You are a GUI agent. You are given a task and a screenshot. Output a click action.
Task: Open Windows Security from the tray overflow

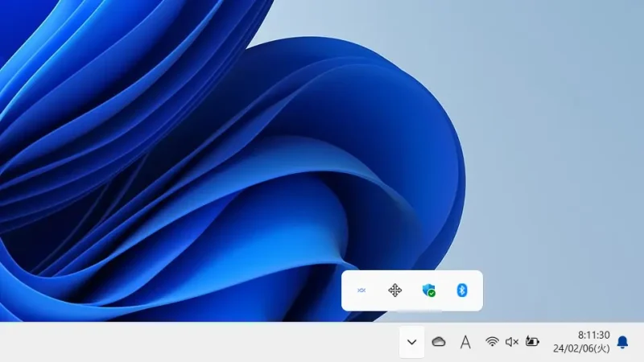428,290
